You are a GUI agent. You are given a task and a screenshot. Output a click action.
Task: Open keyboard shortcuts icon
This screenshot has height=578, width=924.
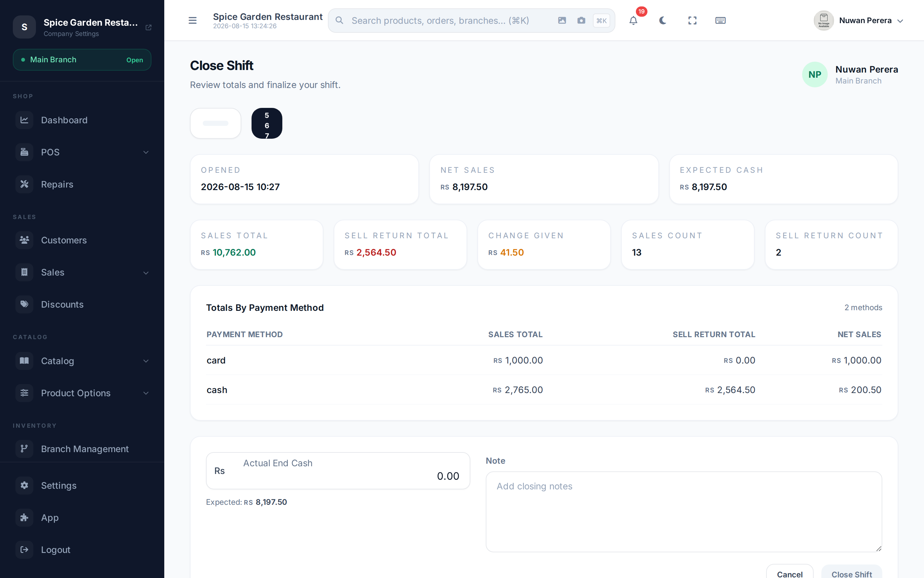click(x=720, y=20)
